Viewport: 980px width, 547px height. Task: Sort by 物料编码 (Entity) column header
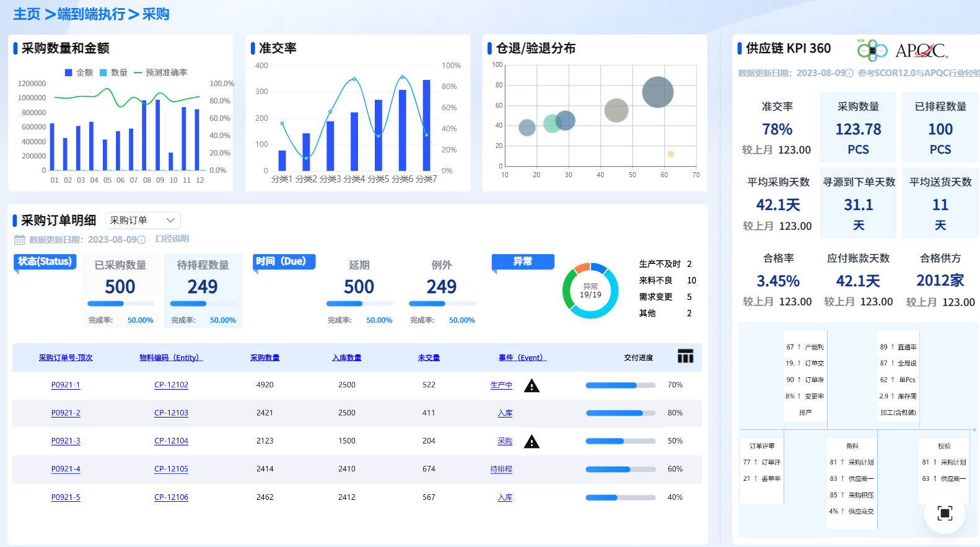[x=171, y=357]
